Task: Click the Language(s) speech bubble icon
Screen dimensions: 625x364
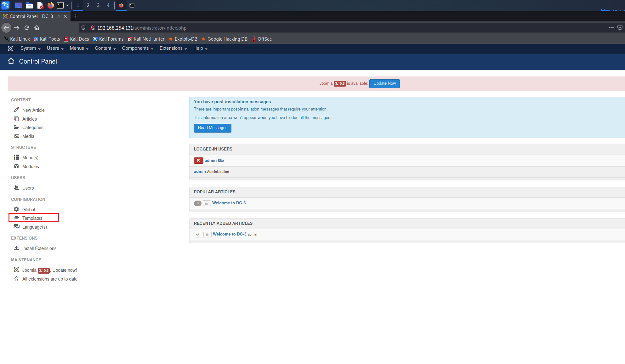Action: (17, 226)
